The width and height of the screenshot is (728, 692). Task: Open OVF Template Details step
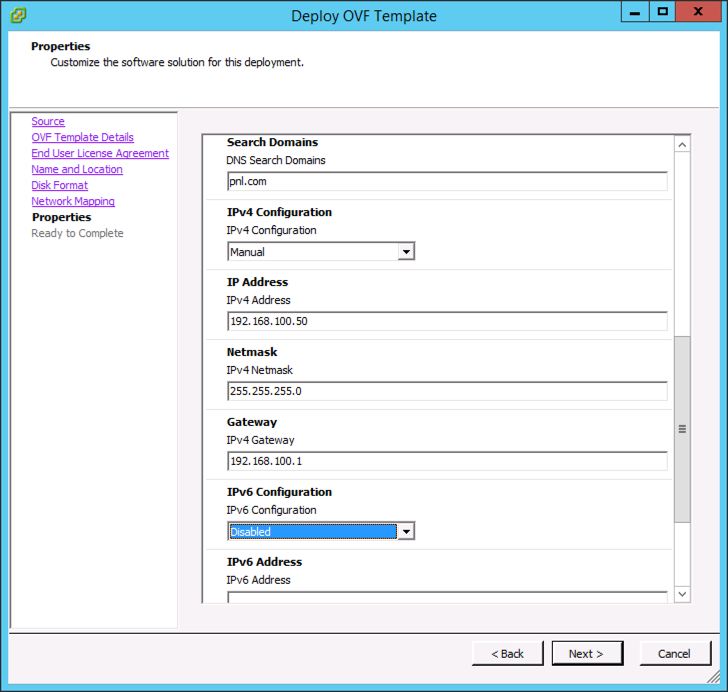[x=82, y=137]
